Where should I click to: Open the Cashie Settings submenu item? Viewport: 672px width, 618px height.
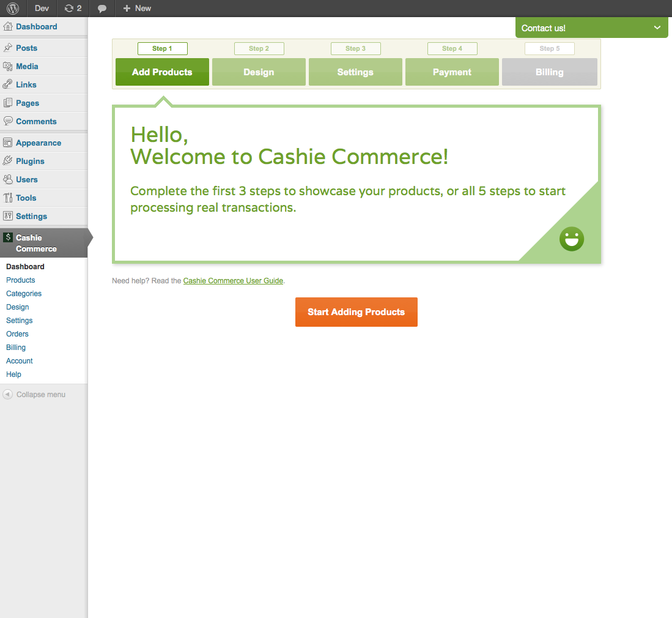click(x=20, y=321)
